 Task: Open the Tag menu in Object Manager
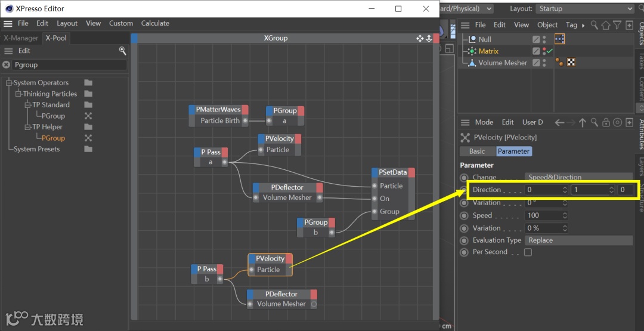pyautogui.click(x=571, y=25)
